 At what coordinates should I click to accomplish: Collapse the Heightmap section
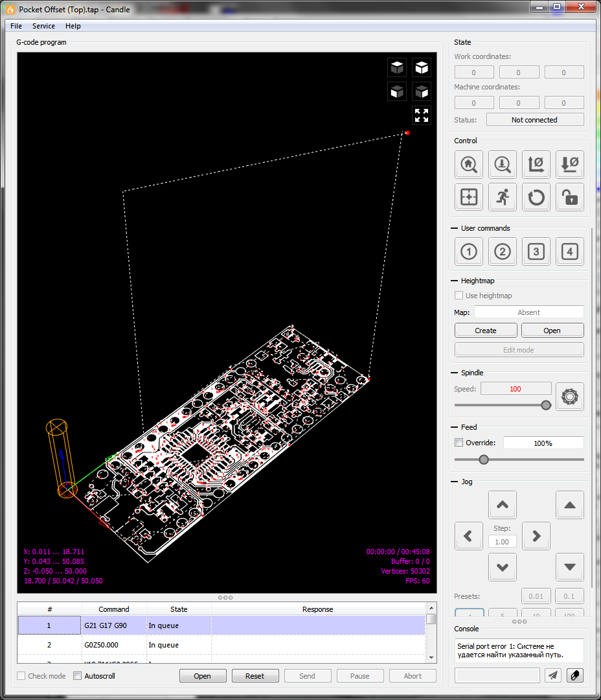[454, 281]
